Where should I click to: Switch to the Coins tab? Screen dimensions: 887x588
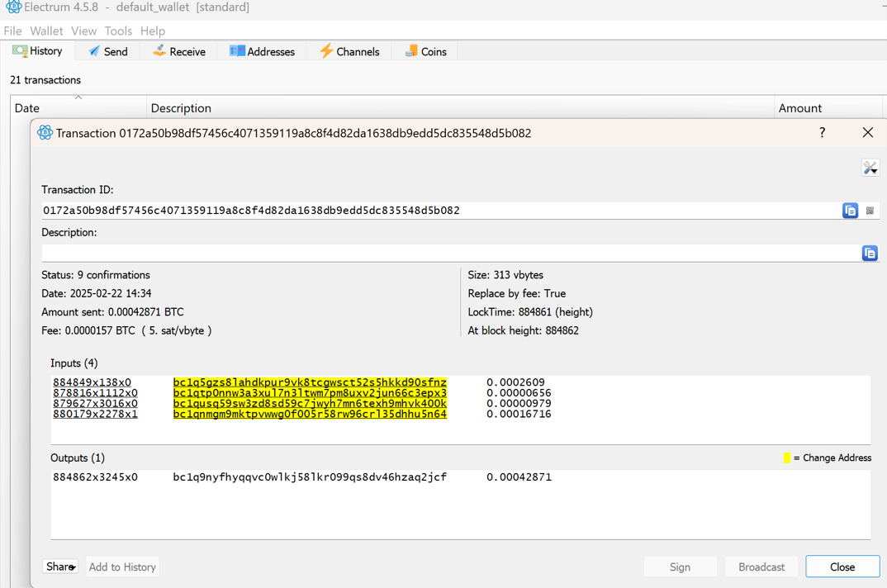(425, 51)
